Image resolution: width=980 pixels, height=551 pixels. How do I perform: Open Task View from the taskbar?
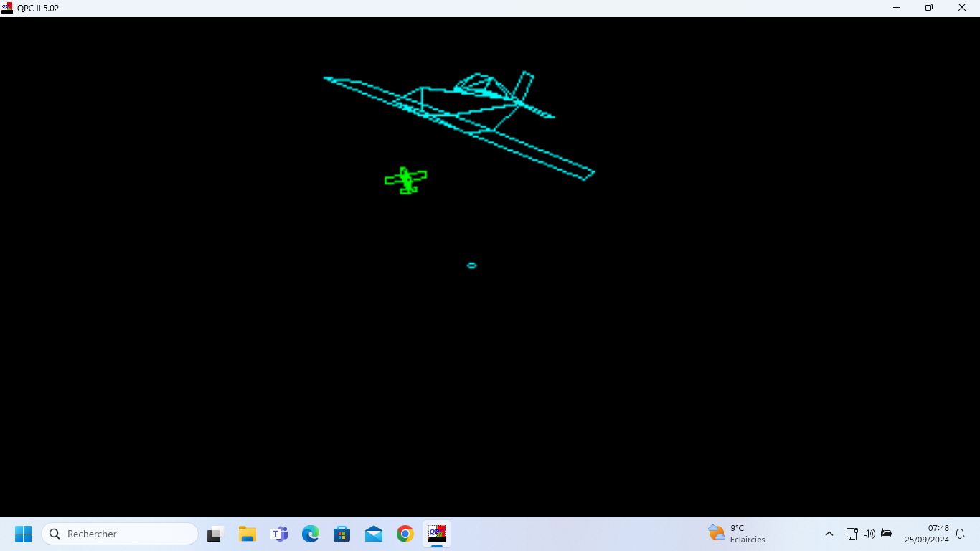point(216,534)
